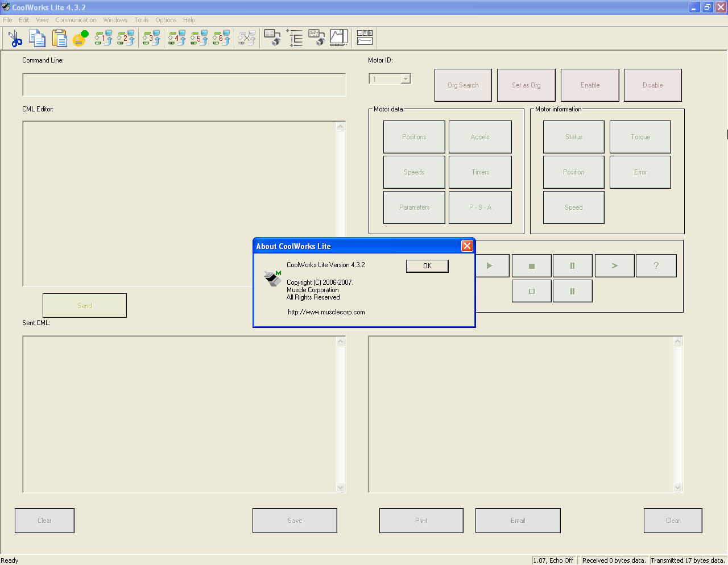
Task: Click the > step button
Action: tap(614, 265)
